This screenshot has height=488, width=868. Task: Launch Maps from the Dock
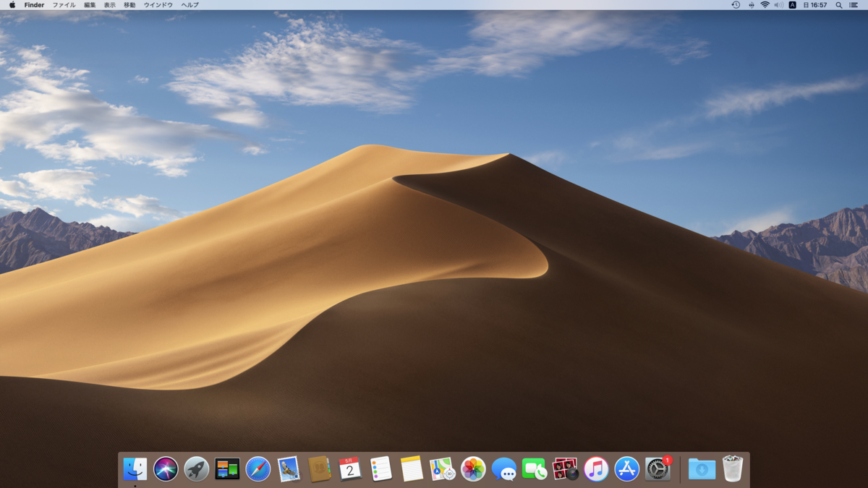(442, 469)
